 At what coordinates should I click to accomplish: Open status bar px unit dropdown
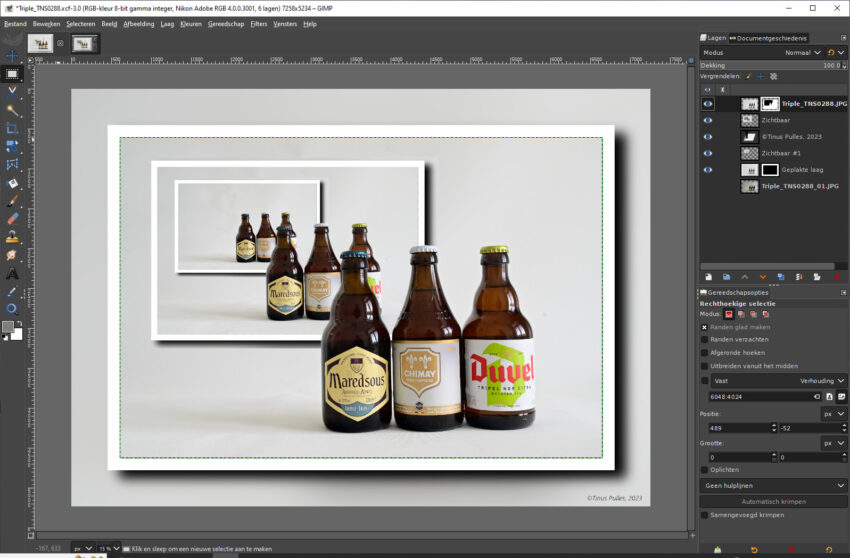82,549
